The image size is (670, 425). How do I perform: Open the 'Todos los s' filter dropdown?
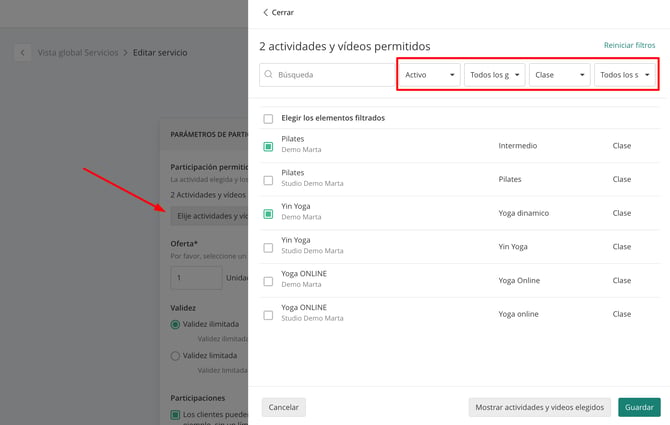click(x=625, y=75)
